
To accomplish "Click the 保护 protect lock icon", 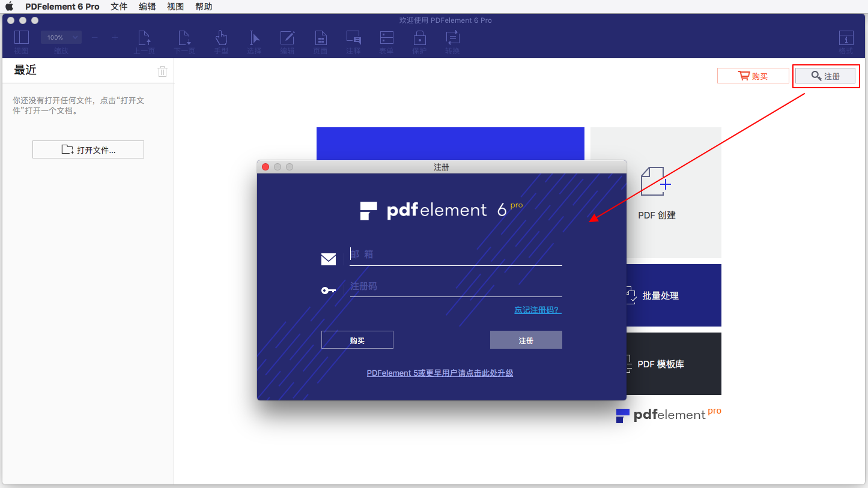I will coord(419,38).
